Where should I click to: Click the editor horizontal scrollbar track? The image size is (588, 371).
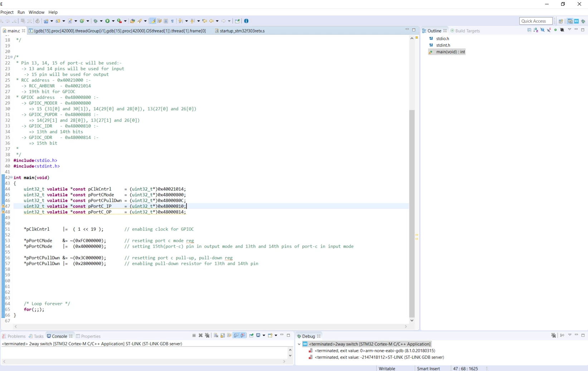[x=211, y=327]
